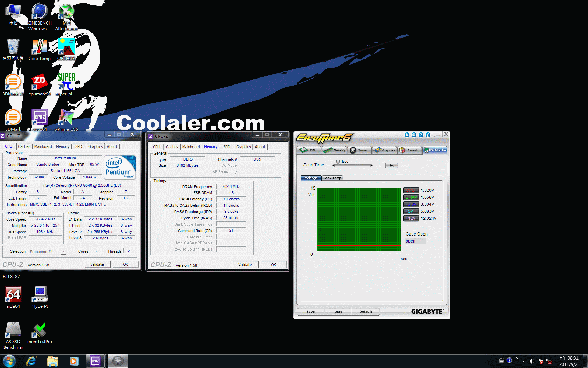Toggle the DRAM voltage legend label
Viewport: 588px width, 368px height.
[411, 197]
